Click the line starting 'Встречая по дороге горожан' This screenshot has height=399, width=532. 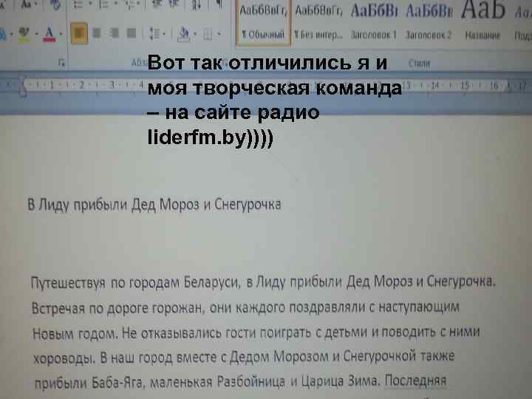tap(245, 307)
